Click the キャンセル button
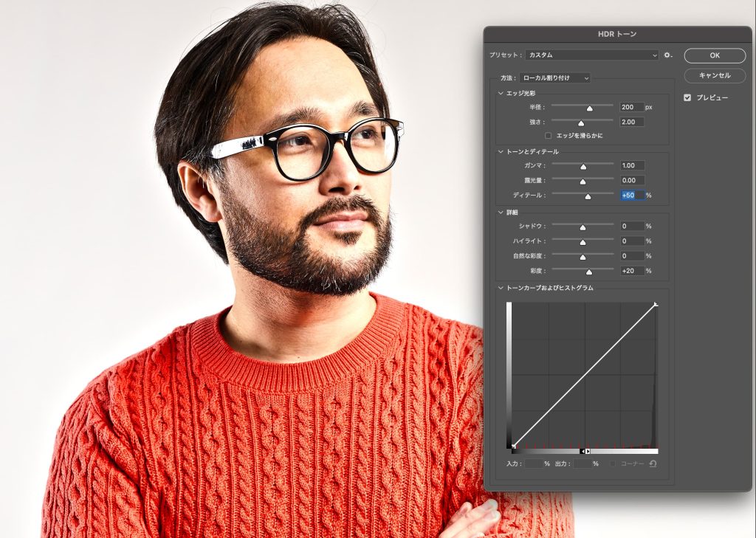 coord(714,75)
